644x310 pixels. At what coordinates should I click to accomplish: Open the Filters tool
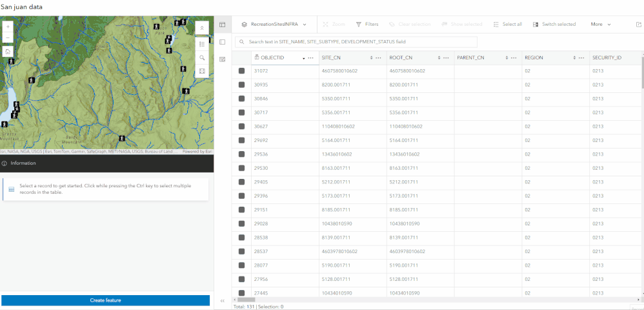(x=367, y=25)
